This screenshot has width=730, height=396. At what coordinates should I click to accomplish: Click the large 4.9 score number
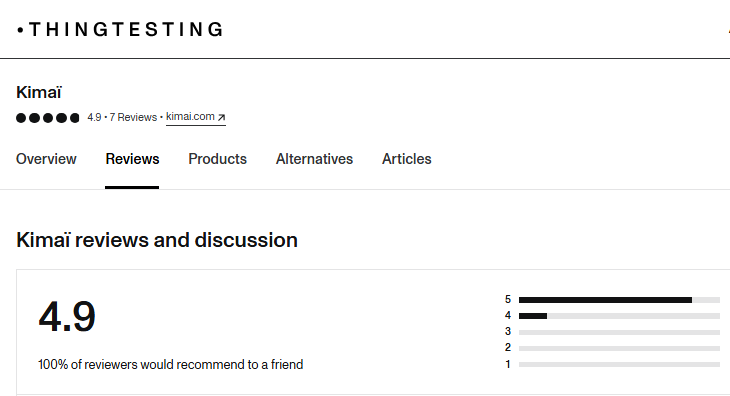[x=67, y=317]
